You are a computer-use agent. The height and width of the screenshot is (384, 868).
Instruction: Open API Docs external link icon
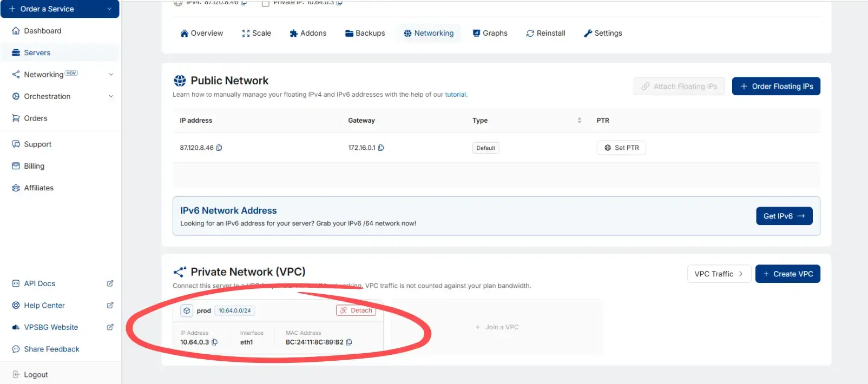pyautogui.click(x=110, y=283)
